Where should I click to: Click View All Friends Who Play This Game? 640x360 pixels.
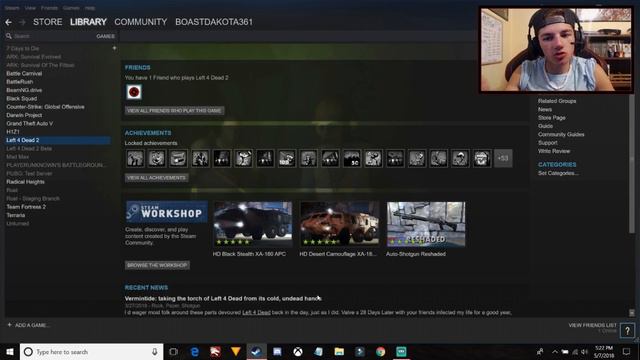click(174, 111)
